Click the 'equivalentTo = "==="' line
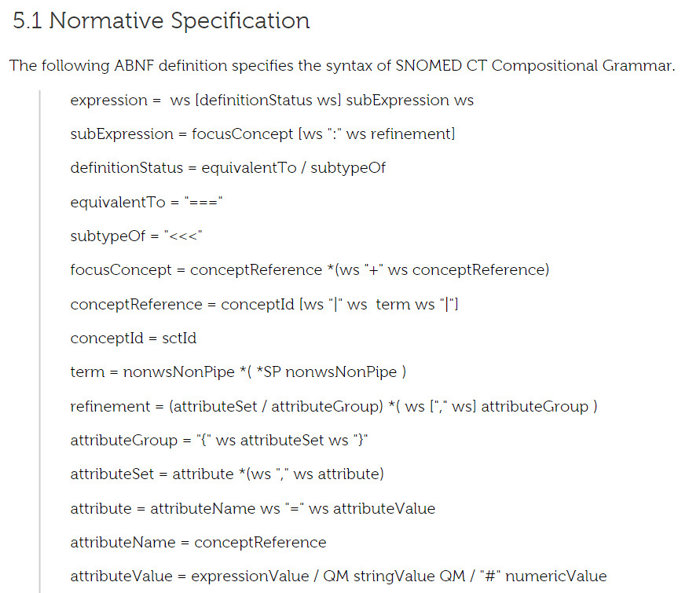The height and width of the screenshot is (593, 700). pyautogui.click(x=146, y=202)
